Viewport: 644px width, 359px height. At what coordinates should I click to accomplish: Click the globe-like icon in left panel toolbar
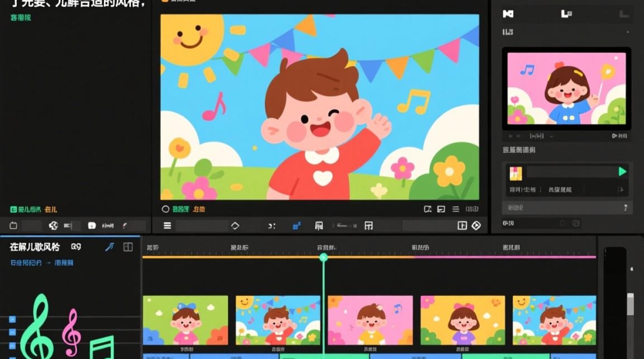click(x=53, y=225)
